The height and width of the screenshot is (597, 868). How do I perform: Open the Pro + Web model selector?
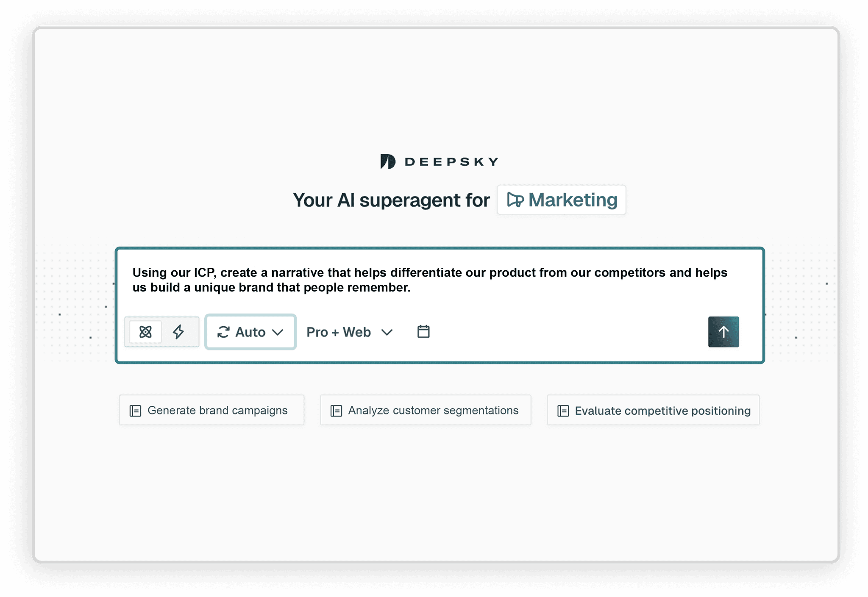coord(339,332)
